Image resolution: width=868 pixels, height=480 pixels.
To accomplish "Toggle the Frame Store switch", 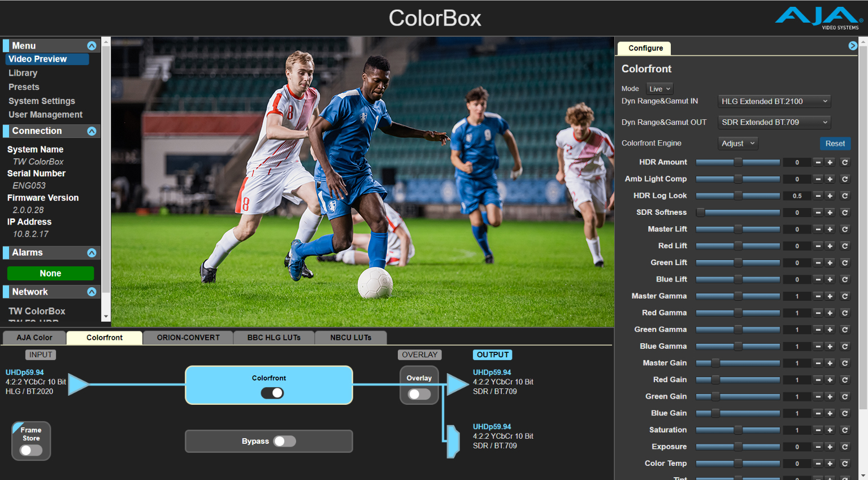I will (x=31, y=450).
